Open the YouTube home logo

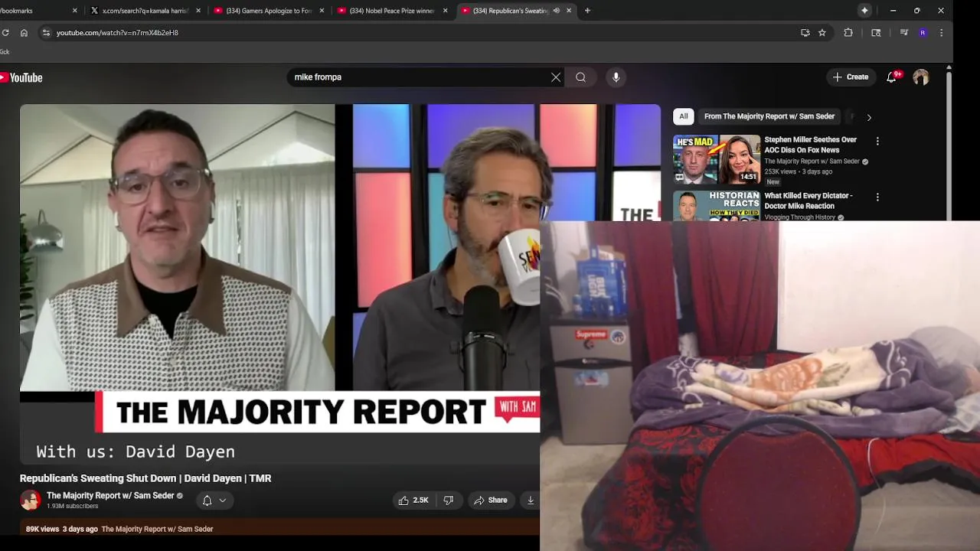coord(21,77)
